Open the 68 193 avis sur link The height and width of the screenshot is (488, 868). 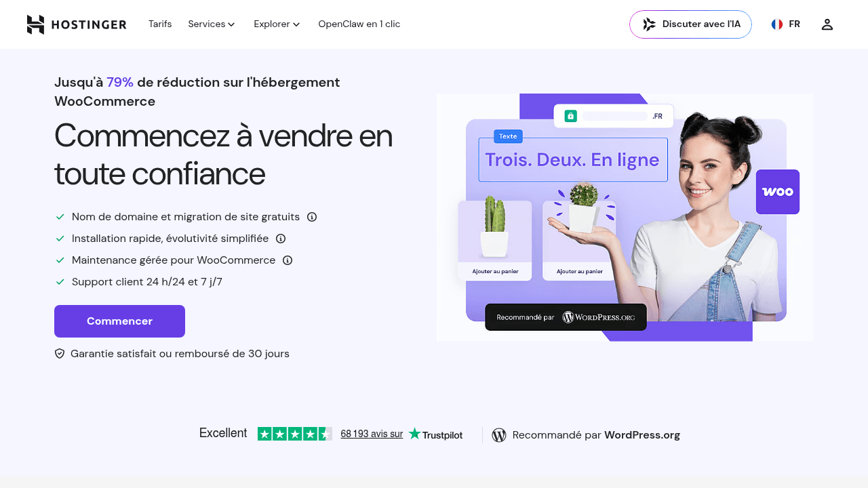pos(372,434)
